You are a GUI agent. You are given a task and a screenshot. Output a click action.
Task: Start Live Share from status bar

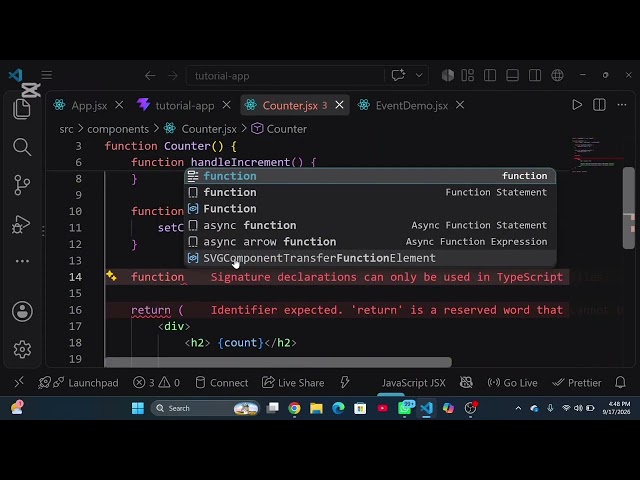tap(293, 383)
